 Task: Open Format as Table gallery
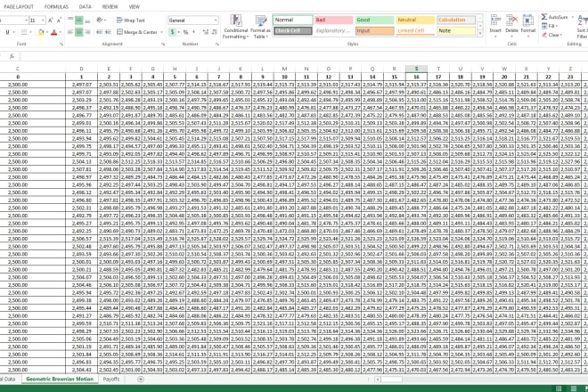pyautogui.click(x=260, y=22)
